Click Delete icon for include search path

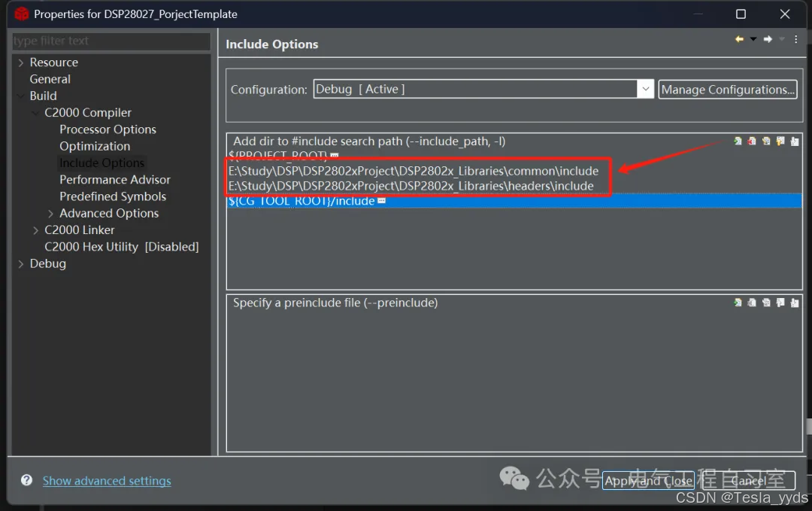(751, 141)
